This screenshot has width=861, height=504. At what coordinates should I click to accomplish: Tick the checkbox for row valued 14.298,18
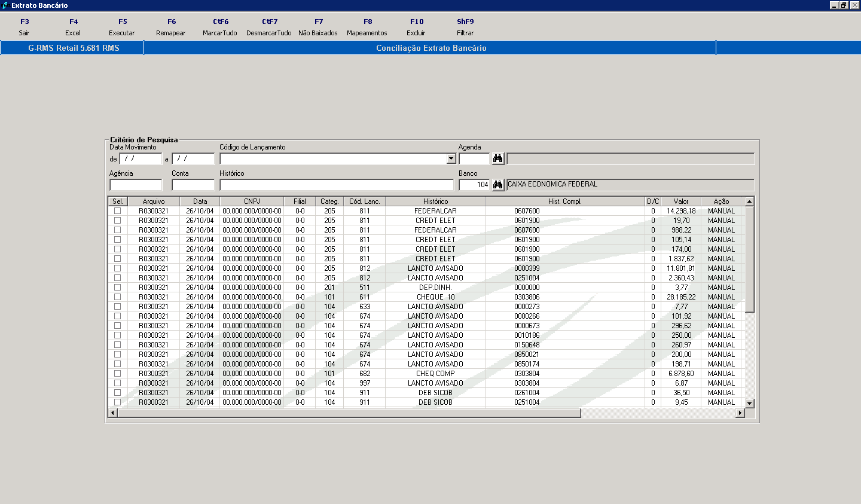point(117,210)
